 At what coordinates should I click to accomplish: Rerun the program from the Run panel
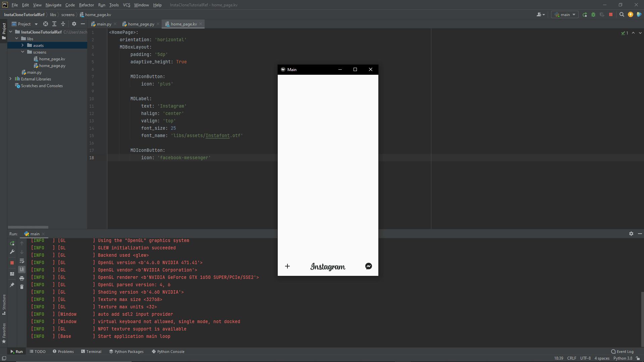click(12, 243)
